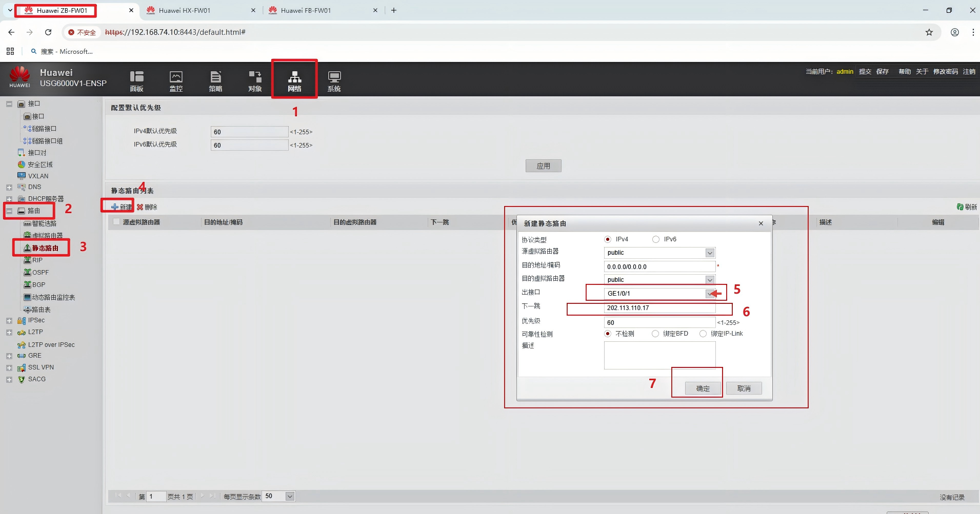
Task: Choose 绑定BFD reliability detection option
Action: 655,334
